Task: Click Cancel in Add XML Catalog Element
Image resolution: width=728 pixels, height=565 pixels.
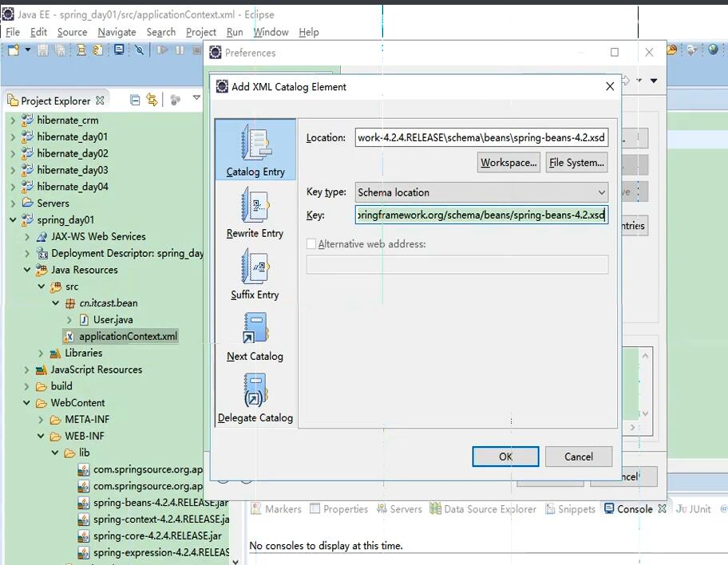Action: point(579,456)
